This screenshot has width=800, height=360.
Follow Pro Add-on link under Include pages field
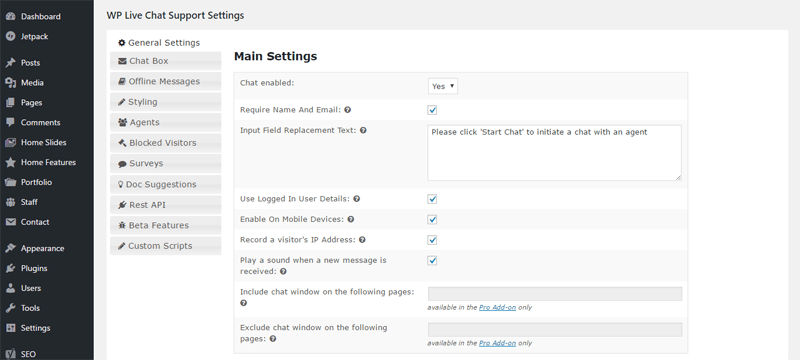coord(497,307)
